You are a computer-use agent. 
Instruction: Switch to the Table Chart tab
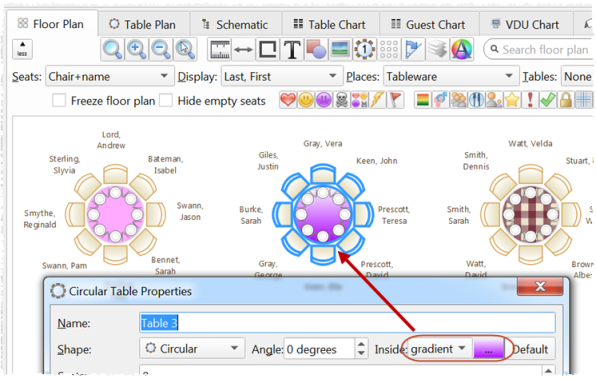coord(330,25)
